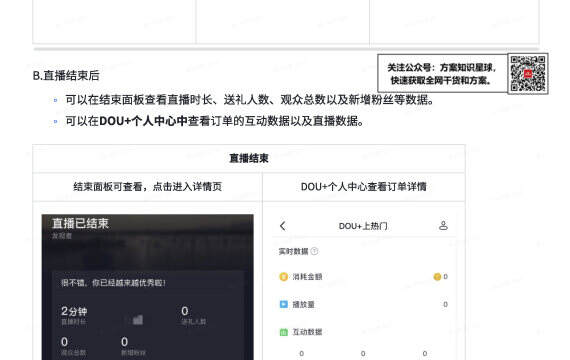
Task: Click the 播放量 value 0
Action: [x=445, y=304]
